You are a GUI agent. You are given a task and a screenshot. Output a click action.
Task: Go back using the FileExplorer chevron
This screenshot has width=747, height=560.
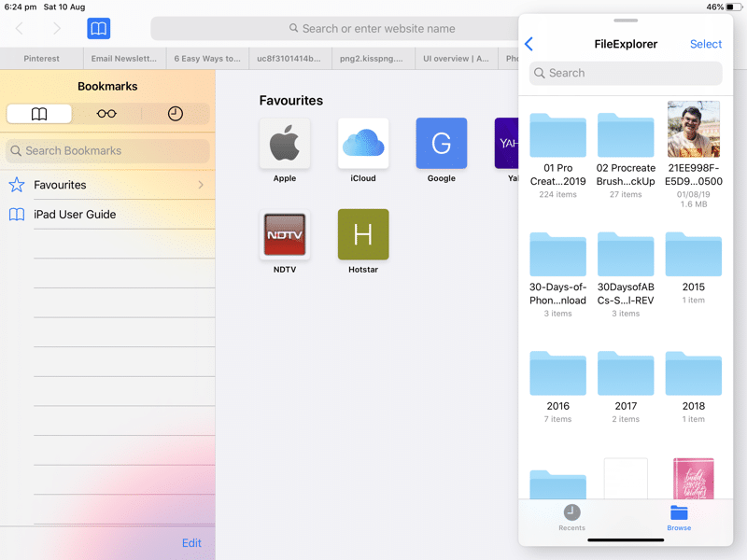529,44
